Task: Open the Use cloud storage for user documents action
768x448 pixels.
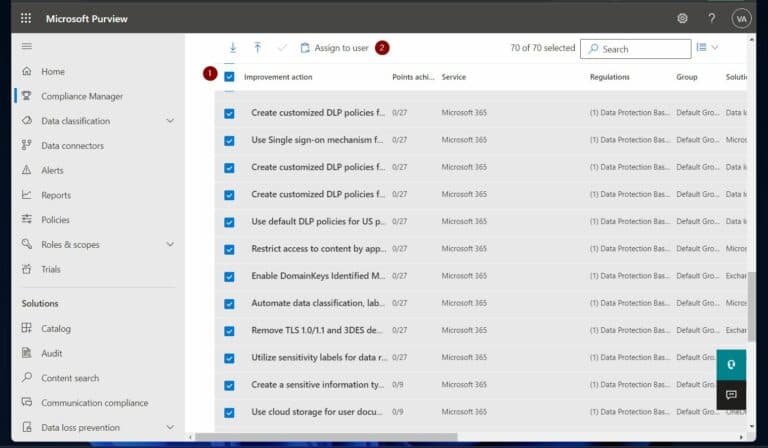Action: [317, 412]
